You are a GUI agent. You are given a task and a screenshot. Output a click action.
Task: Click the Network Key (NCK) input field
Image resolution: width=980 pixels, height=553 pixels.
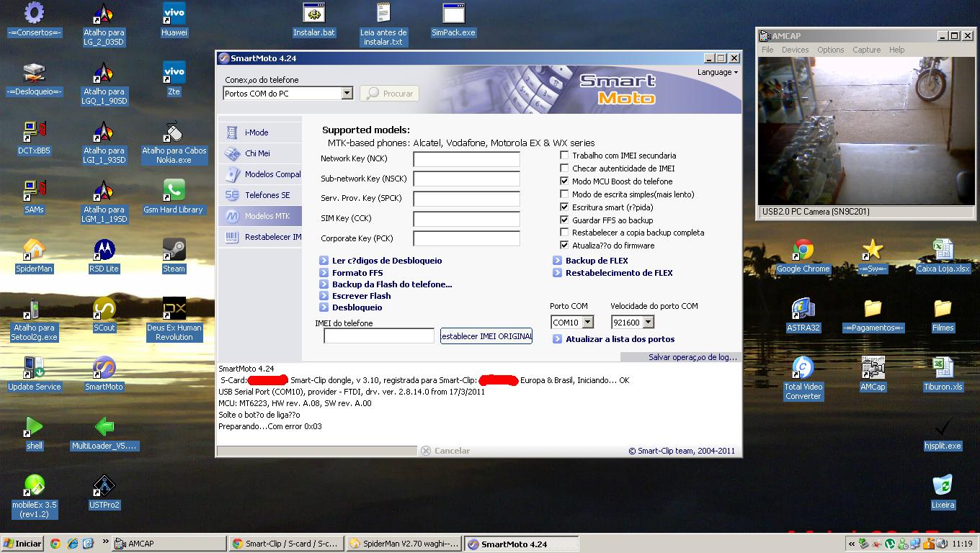[466, 159]
